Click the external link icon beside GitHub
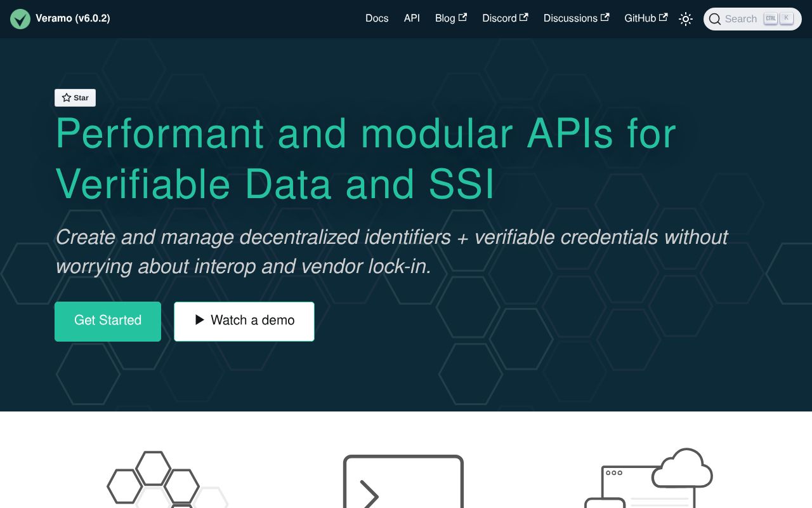Viewport: 812px width, 508px height. tap(663, 18)
